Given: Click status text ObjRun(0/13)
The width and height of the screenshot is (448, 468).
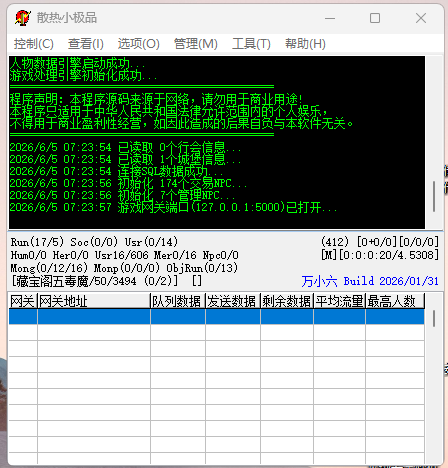Looking at the screenshot, I should (x=202, y=268).
